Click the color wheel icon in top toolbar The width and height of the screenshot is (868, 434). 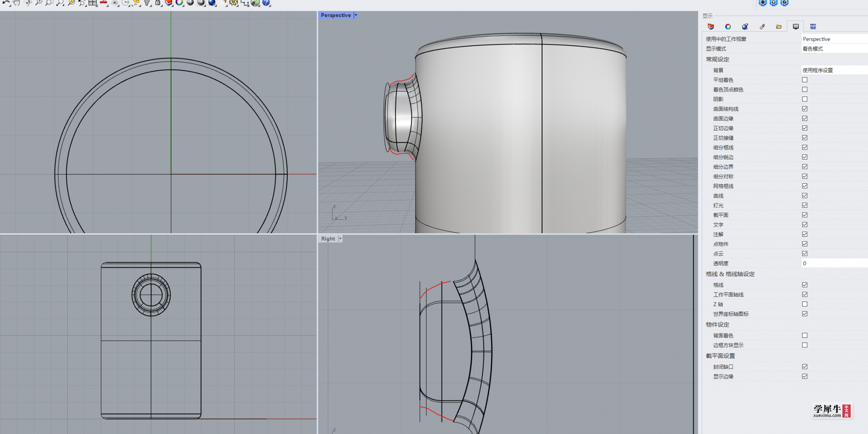179,3
